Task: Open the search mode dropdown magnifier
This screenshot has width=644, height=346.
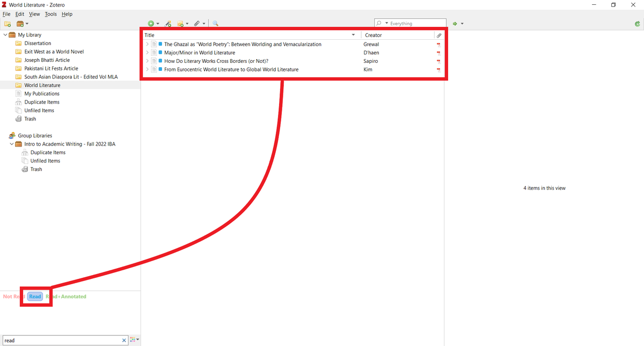Action: (x=382, y=24)
